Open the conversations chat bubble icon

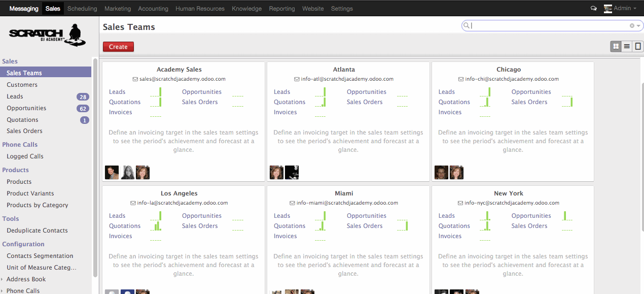click(594, 9)
